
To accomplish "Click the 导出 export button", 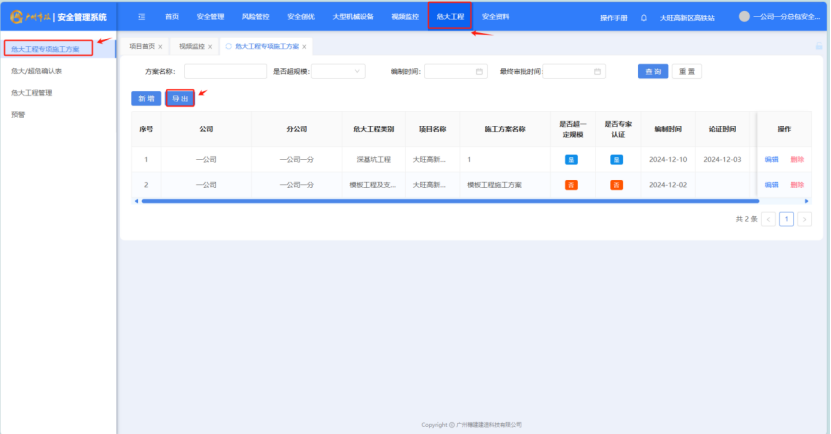I will click(x=180, y=98).
